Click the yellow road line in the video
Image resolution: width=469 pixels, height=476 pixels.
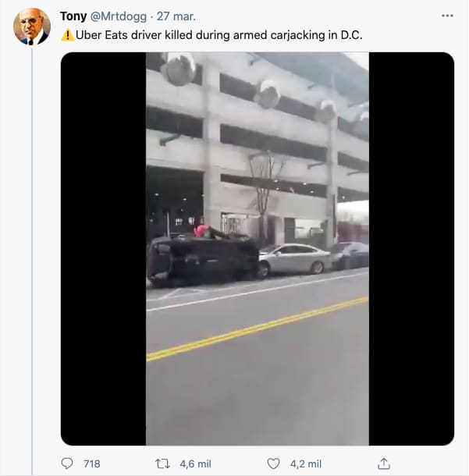tap(258, 329)
